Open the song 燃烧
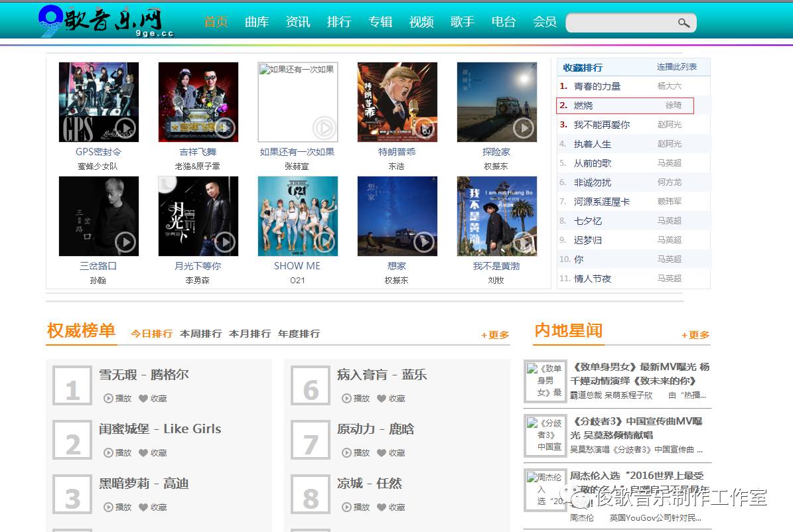 tap(583, 105)
